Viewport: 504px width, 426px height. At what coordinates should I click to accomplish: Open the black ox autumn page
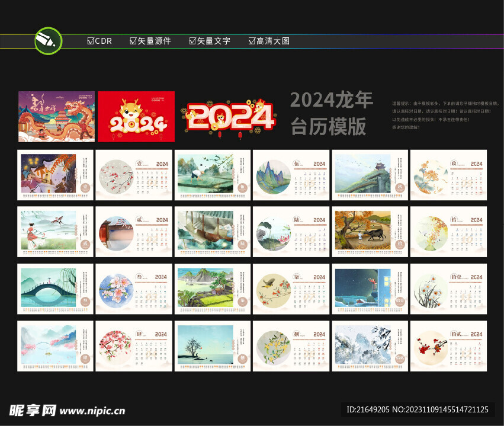pos(370,232)
